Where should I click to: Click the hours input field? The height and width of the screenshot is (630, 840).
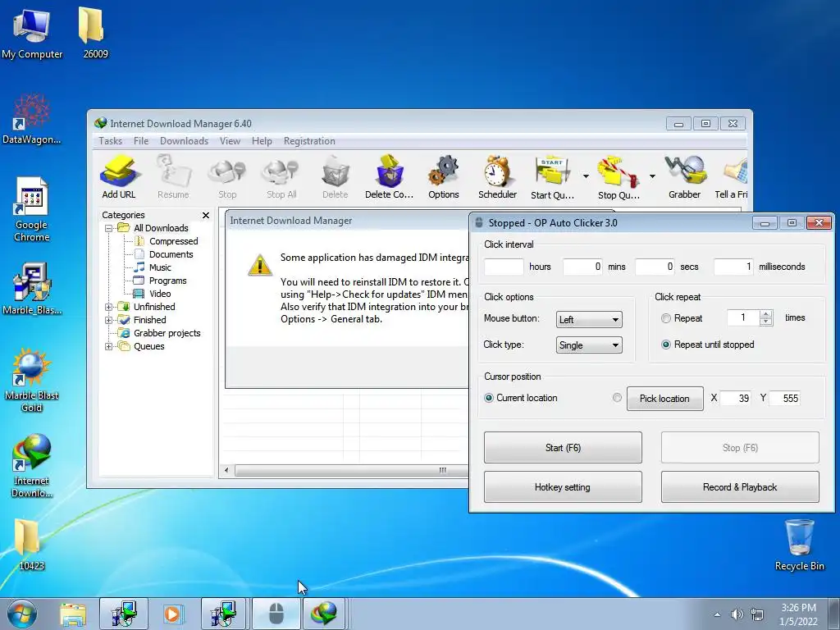point(504,267)
